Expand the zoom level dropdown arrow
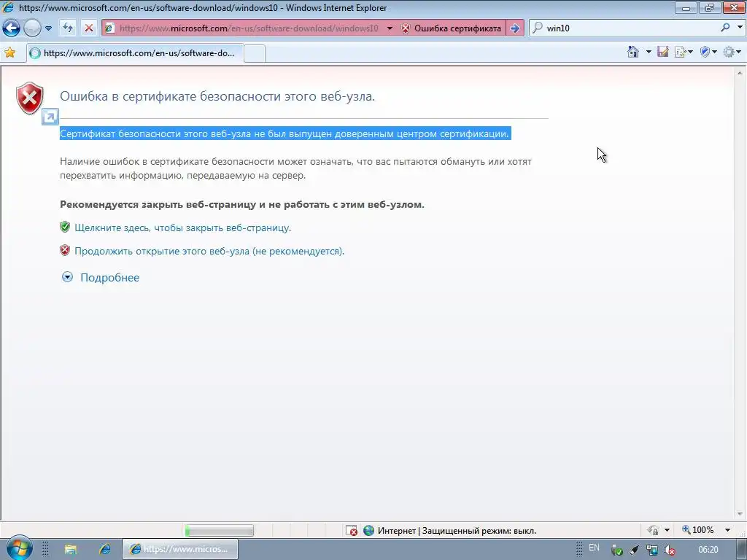The image size is (747, 560). 727,530
